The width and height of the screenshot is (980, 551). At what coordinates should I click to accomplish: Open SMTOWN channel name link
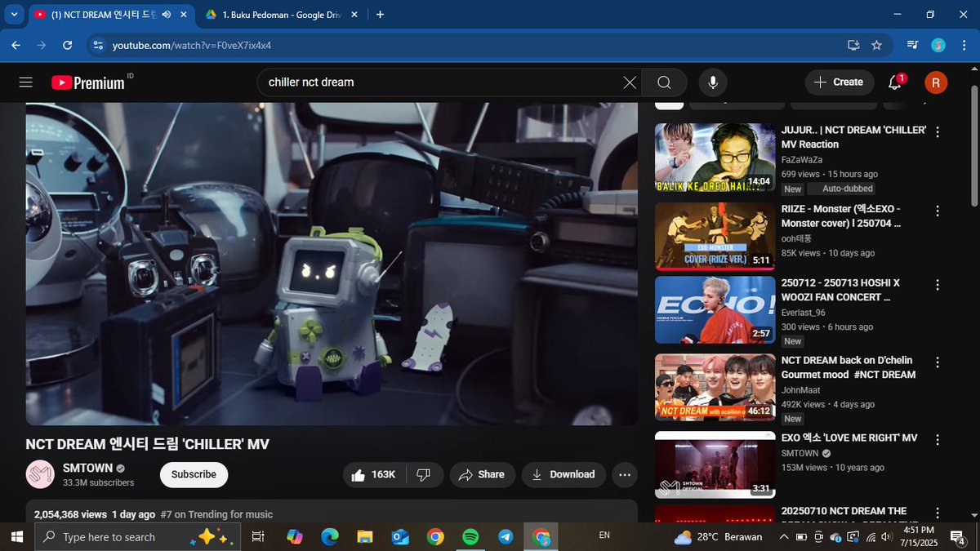click(x=87, y=469)
